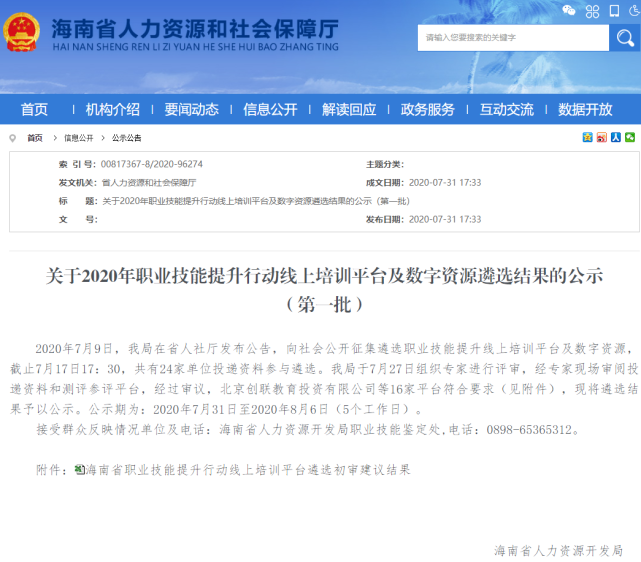Focus the keyword search input field

click(x=513, y=38)
